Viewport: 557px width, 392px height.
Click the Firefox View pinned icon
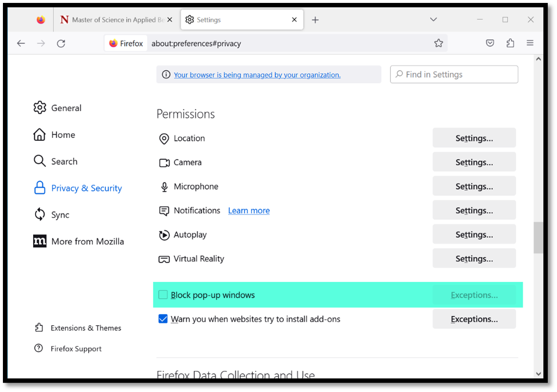pos(41,20)
